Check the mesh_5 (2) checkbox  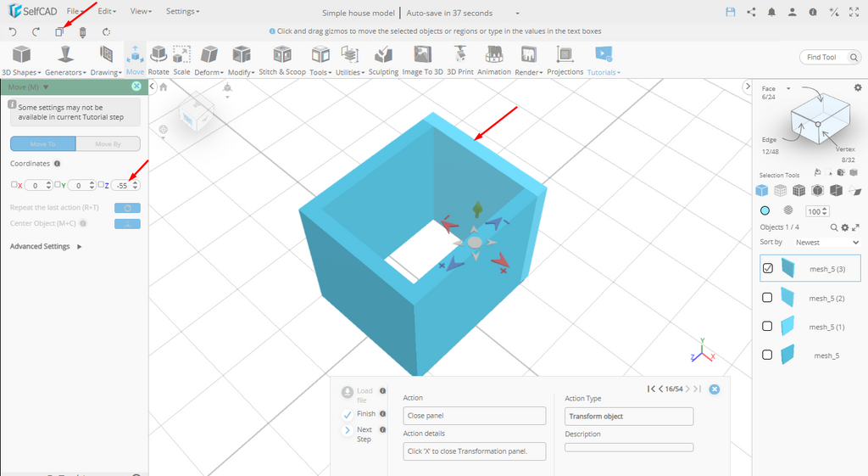click(x=767, y=298)
